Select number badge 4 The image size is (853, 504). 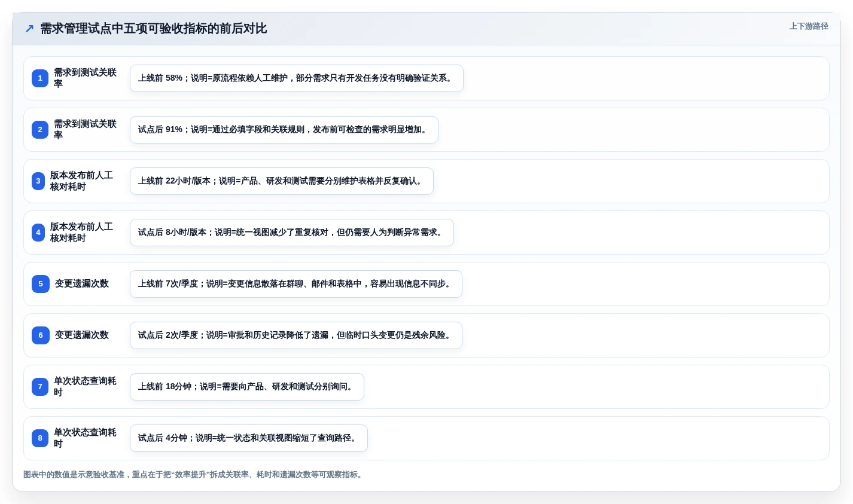(38, 233)
